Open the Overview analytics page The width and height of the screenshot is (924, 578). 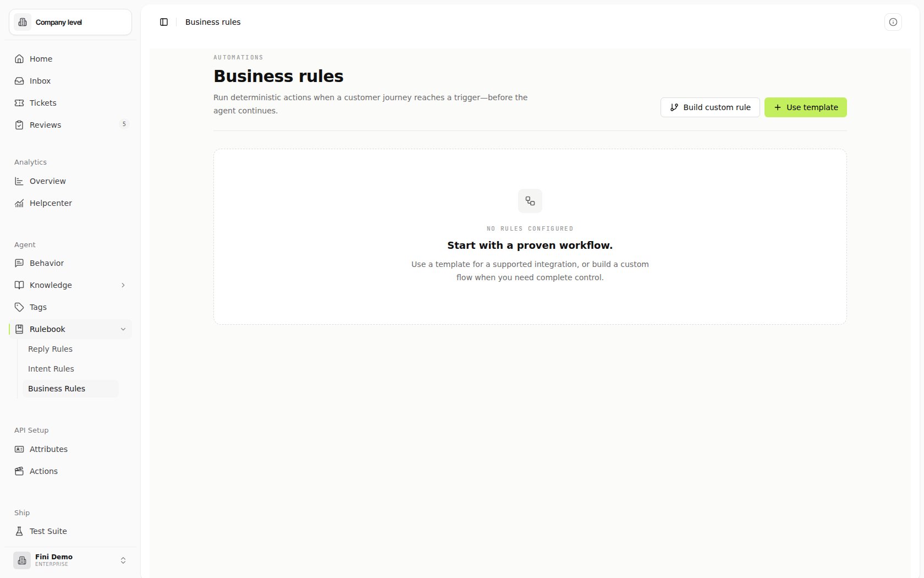click(x=70, y=181)
